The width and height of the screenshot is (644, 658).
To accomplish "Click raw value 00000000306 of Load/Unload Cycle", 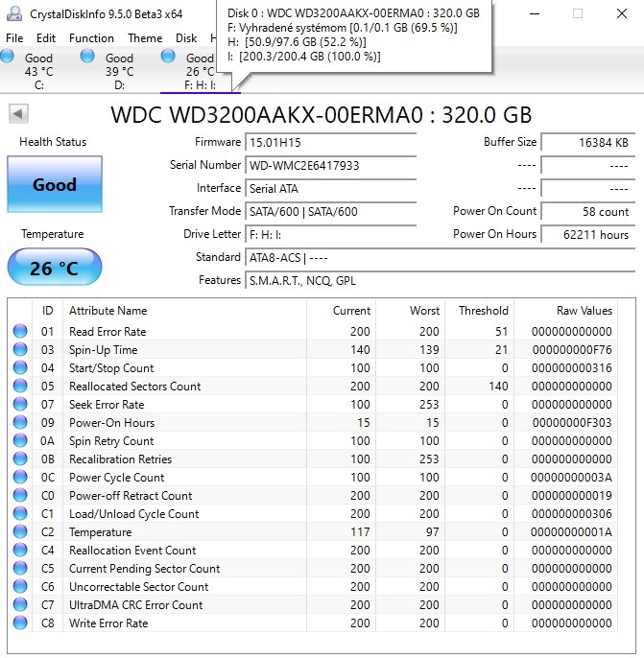I will click(x=572, y=514).
